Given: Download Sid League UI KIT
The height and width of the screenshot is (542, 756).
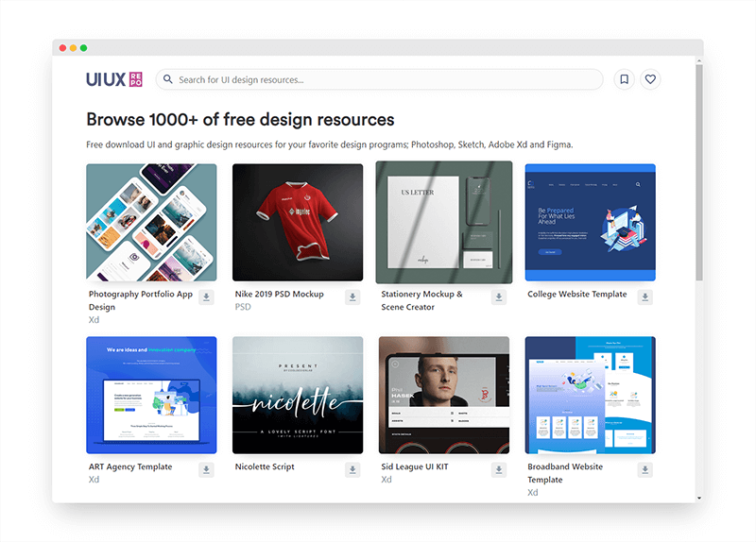Looking at the screenshot, I should (x=499, y=469).
